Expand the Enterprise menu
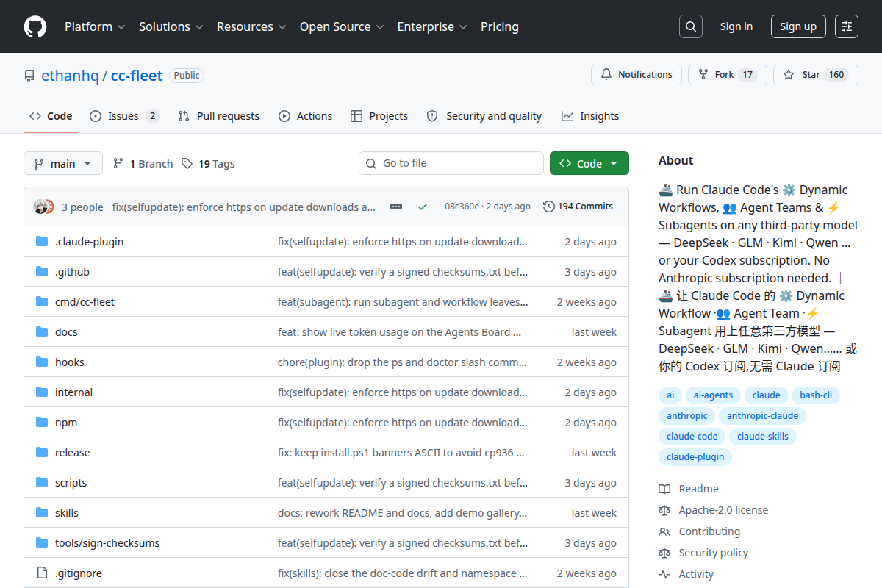 [x=432, y=26]
